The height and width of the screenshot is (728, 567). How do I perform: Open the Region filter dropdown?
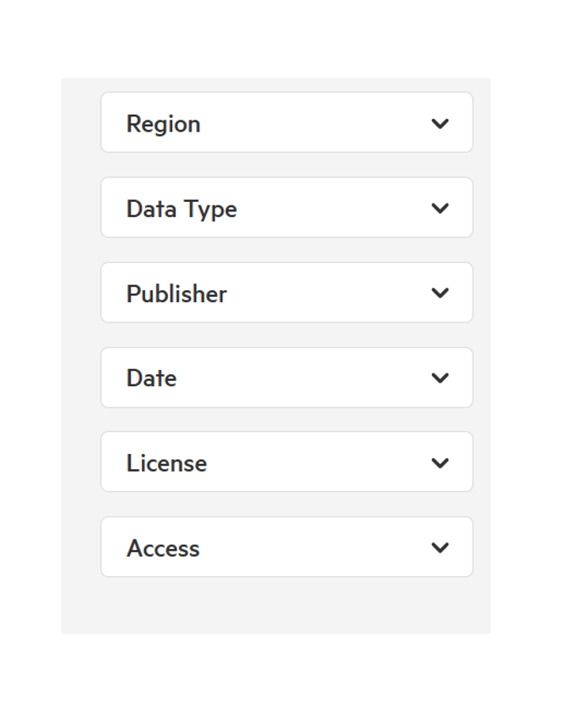[x=287, y=122]
